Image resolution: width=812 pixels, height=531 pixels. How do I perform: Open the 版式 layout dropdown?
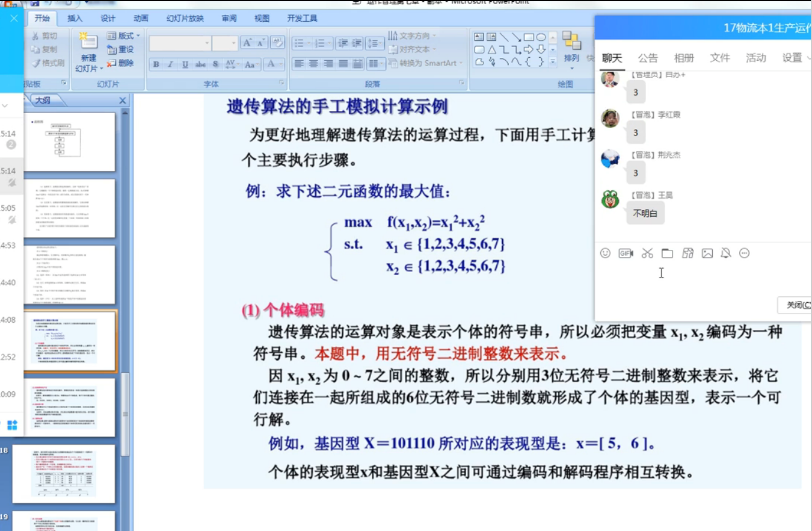(123, 36)
